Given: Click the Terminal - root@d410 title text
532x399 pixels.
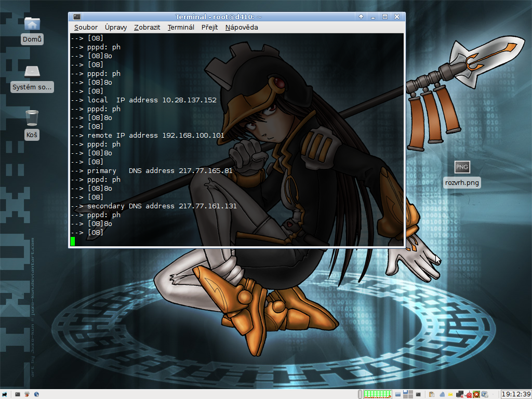Looking at the screenshot, I should [218, 17].
